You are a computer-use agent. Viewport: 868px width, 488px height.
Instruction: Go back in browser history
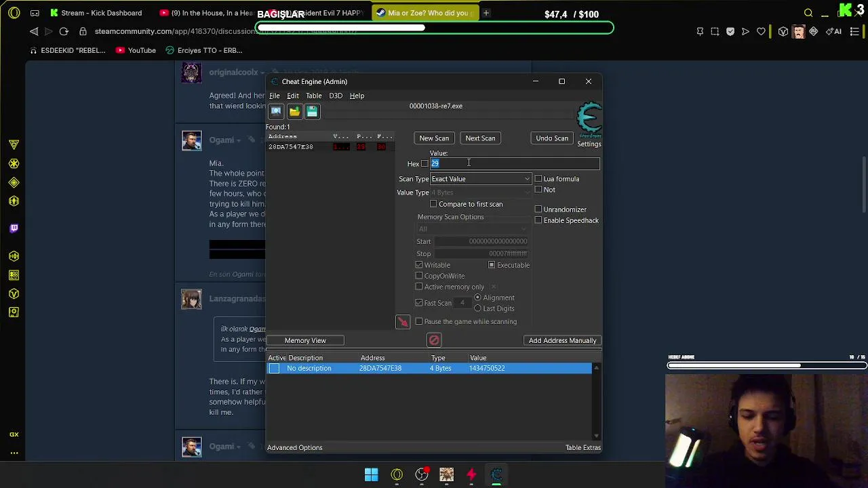point(34,31)
